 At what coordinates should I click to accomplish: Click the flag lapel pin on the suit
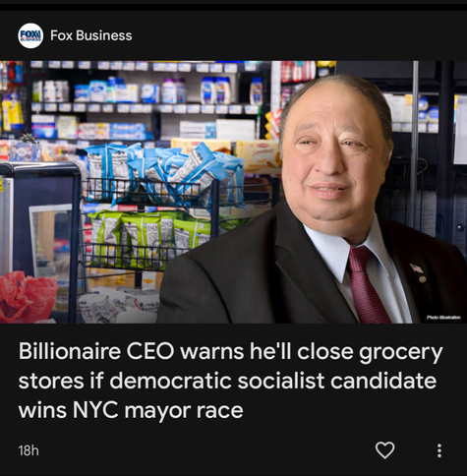[416, 268]
